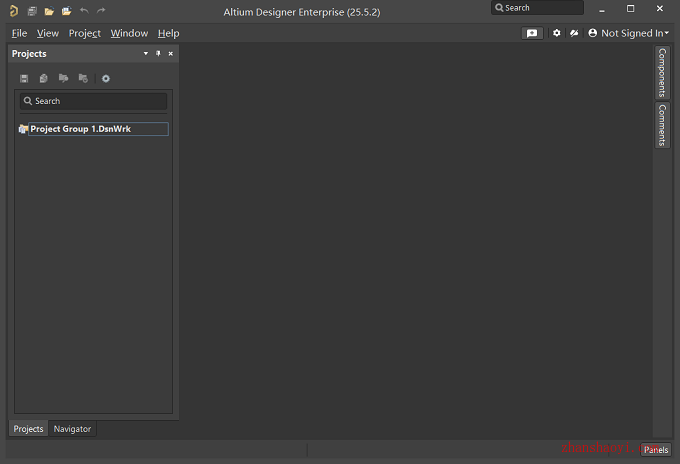Click the Open project folder icon in the Projects toolbar
680x464 pixels.
[63, 78]
